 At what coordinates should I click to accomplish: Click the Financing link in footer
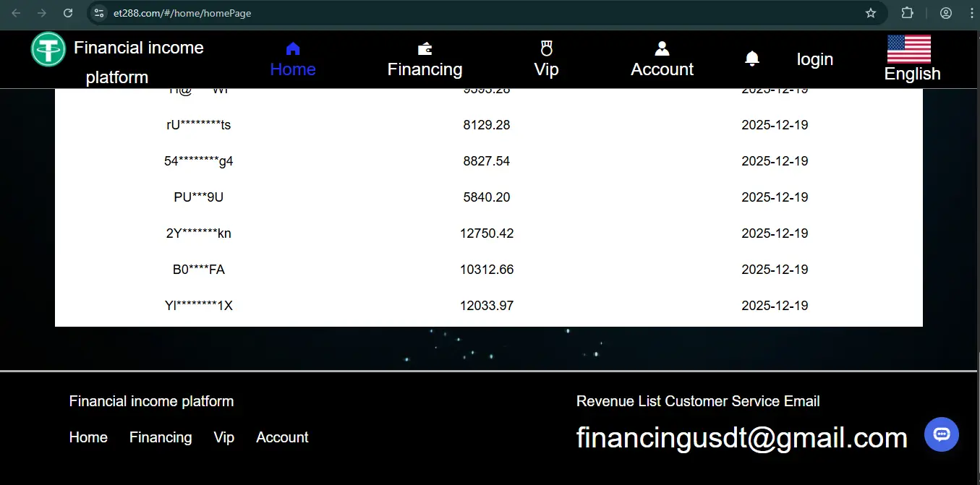click(x=161, y=437)
